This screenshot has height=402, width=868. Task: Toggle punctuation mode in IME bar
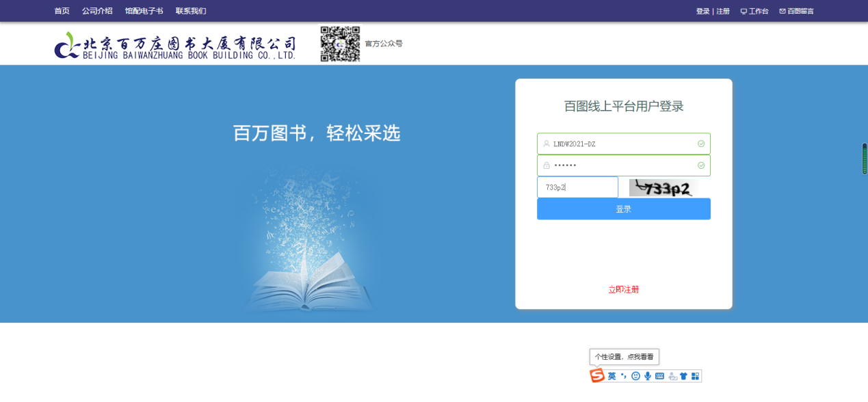(x=624, y=376)
